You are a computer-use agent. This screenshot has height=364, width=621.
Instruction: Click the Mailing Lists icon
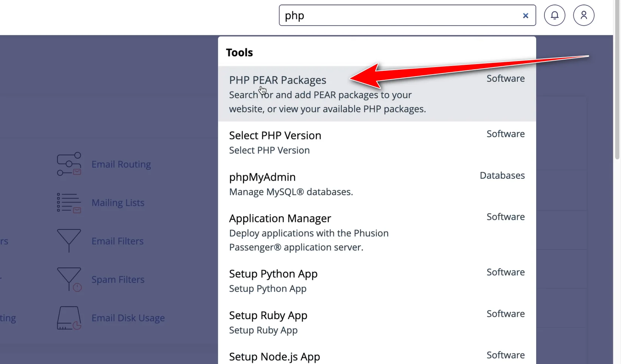coord(69,202)
